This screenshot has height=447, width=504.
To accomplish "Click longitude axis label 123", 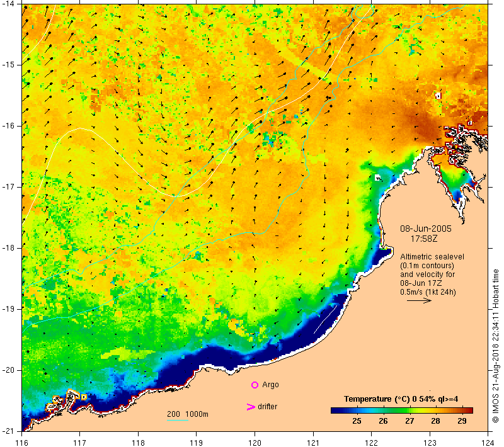I will (430, 443).
